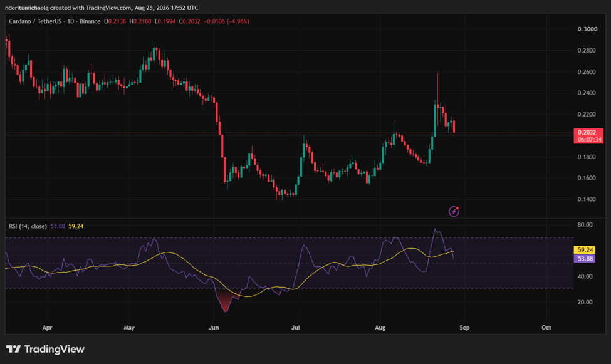
Task: Click the Apr date axis label
Action: [x=47, y=328]
